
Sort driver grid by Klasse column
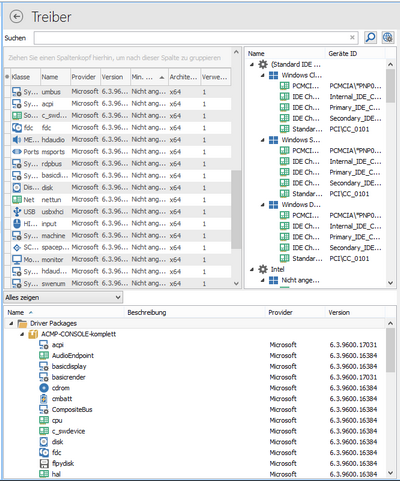tap(25, 77)
